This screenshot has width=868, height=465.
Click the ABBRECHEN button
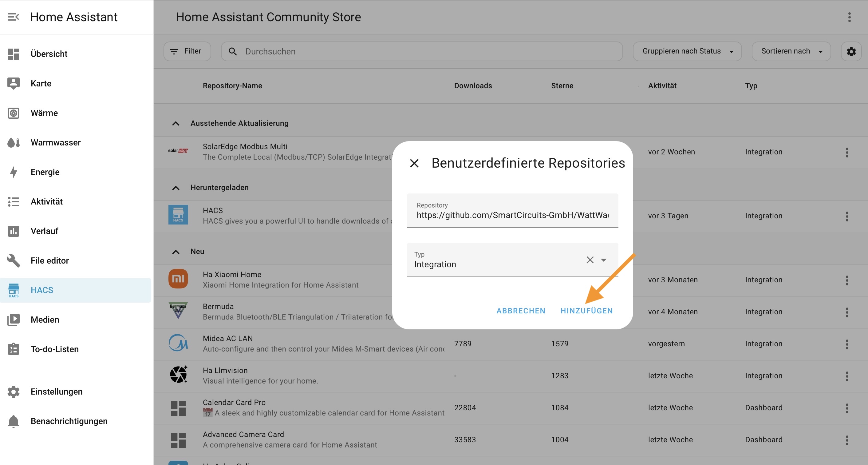click(x=521, y=311)
